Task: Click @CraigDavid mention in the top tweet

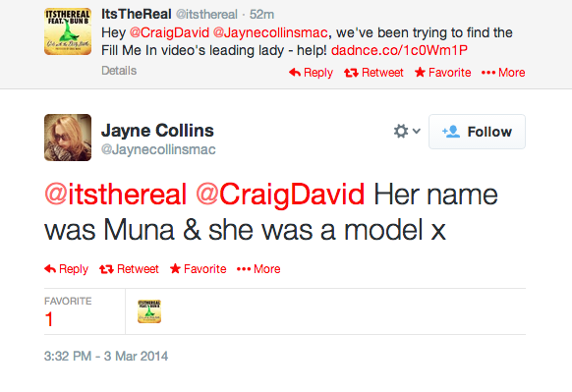Action: point(169,32)
